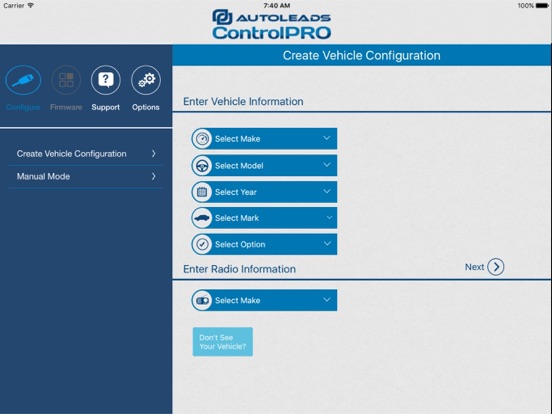Expand the vehicle Select Make dropdown

coord(264,139)
